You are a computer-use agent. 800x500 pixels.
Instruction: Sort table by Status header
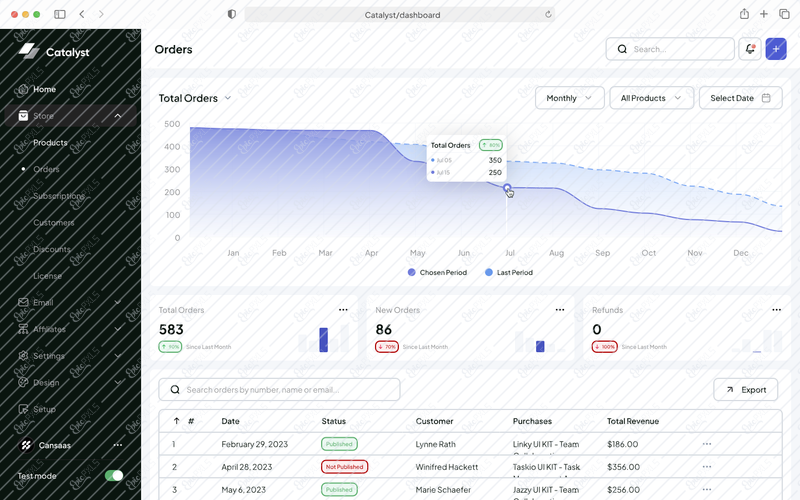point(334,421)
